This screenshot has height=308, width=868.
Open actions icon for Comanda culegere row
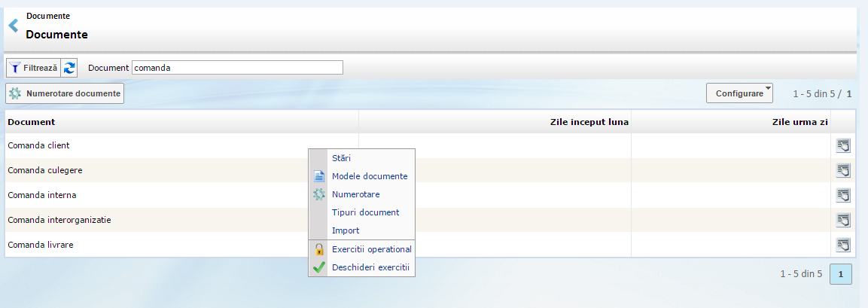click(843, 170)
